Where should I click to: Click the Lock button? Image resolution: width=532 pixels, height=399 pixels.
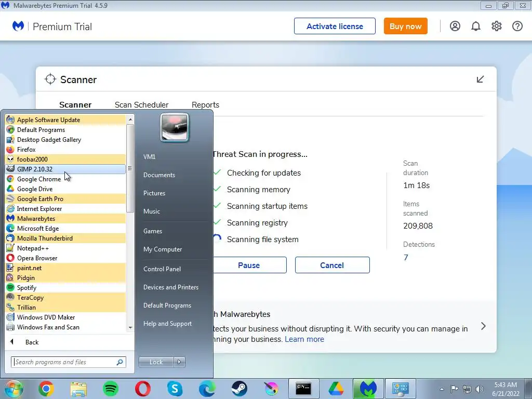[x=156, y=362]
